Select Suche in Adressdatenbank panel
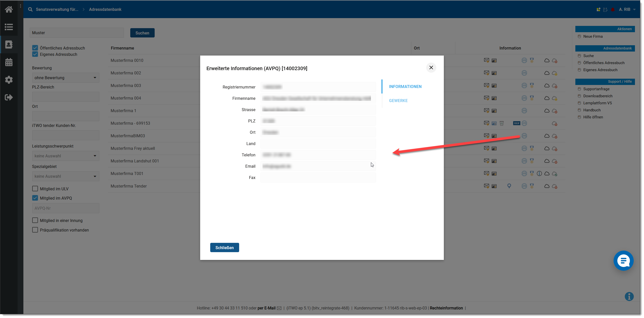 pos(588,56)
